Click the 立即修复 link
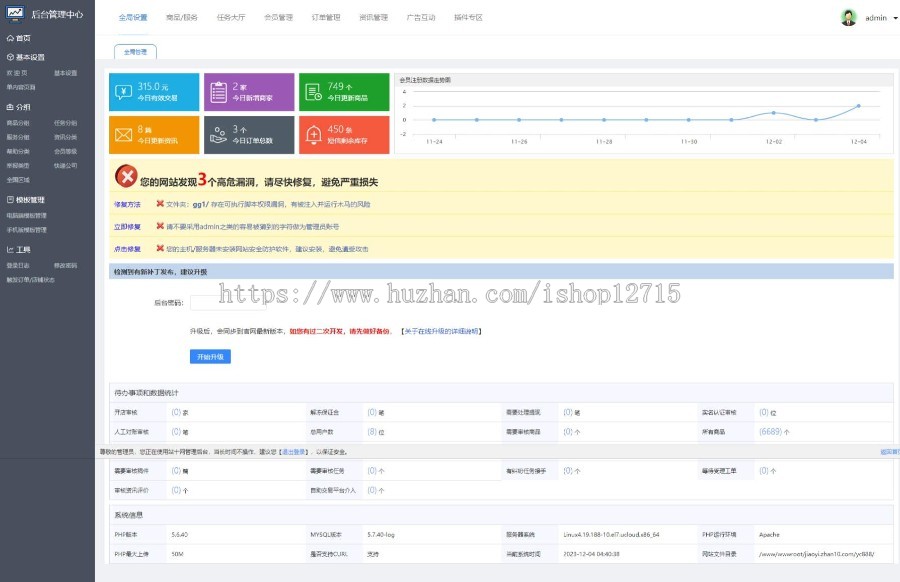 (x=128, y=226)
